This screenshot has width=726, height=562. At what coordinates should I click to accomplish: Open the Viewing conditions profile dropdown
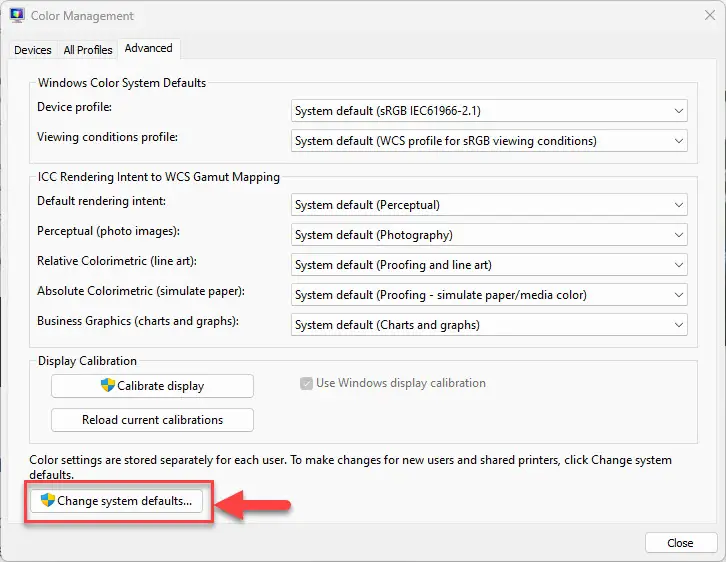pyautogui.click(x=489, y=141)
